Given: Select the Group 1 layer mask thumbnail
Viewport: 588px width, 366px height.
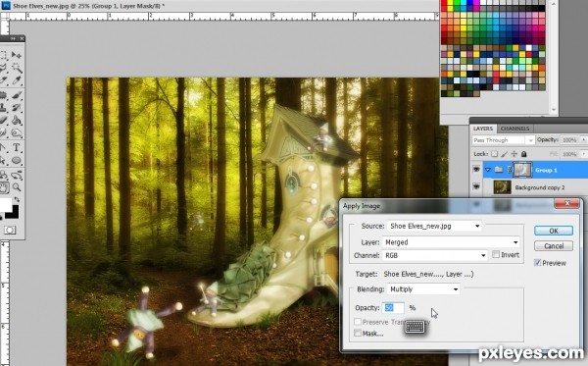Looking at the screenshot, I should click(x=522, y=170).
